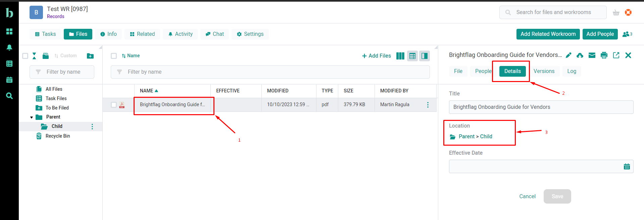Viewport: 644px width, 220px height.
Task: Click the printer icon in file panel
Action: click(604, 55)
